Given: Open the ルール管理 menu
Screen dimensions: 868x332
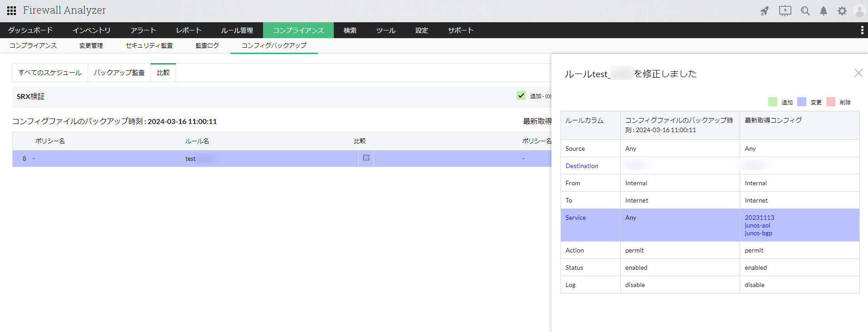Looking at the screenshot, I should pyautogui.click(x=237, y=30).
